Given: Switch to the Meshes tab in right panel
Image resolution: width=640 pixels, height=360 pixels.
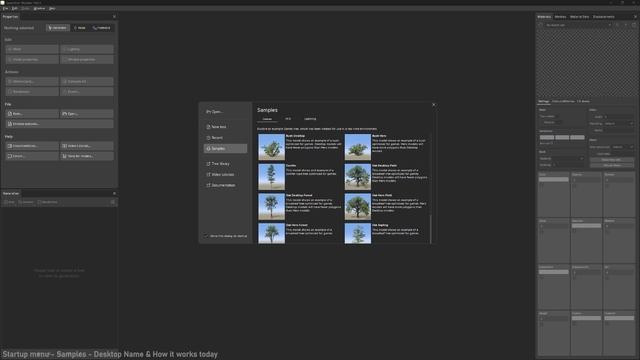Looking at the screenshot, I should [x=560, y=17].
